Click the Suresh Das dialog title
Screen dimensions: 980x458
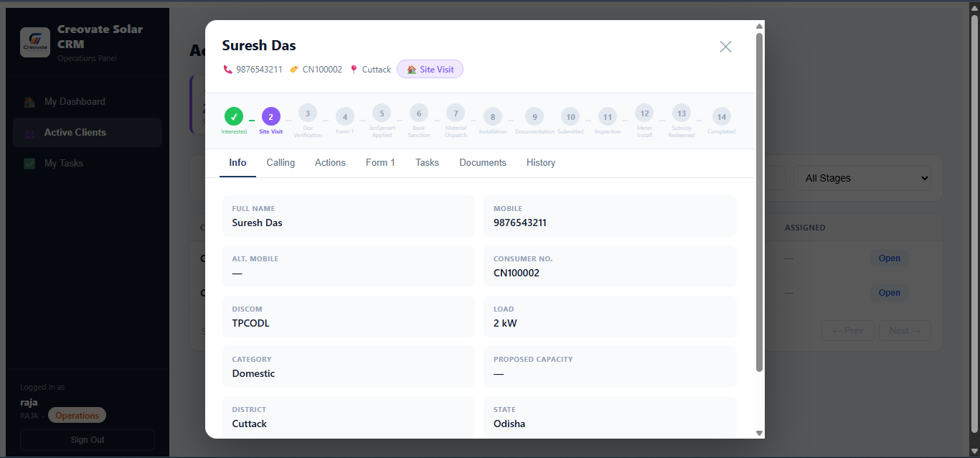(259, 45)
